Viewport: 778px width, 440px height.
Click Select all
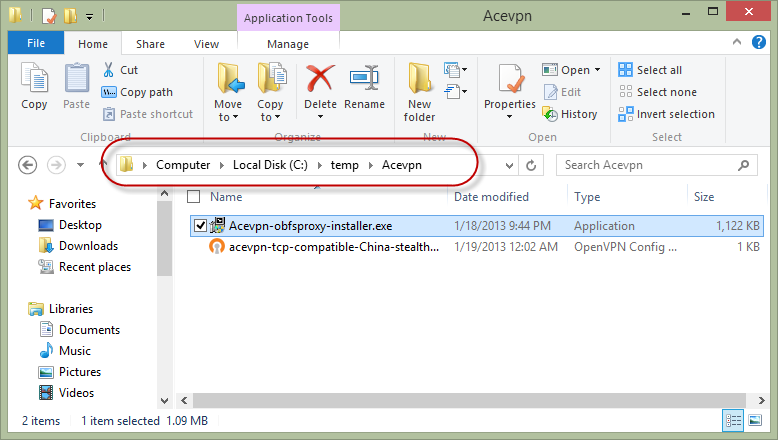point(650,70)
